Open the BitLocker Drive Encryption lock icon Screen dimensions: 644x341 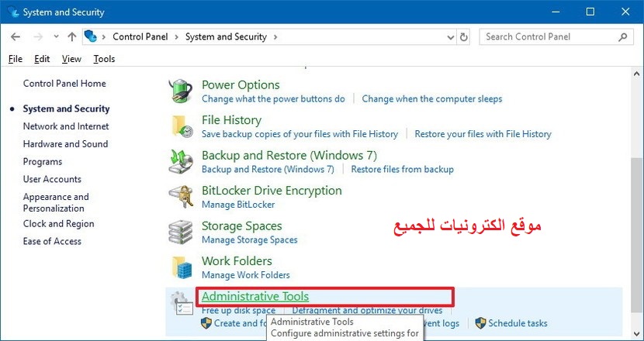[x=181, y=197]
